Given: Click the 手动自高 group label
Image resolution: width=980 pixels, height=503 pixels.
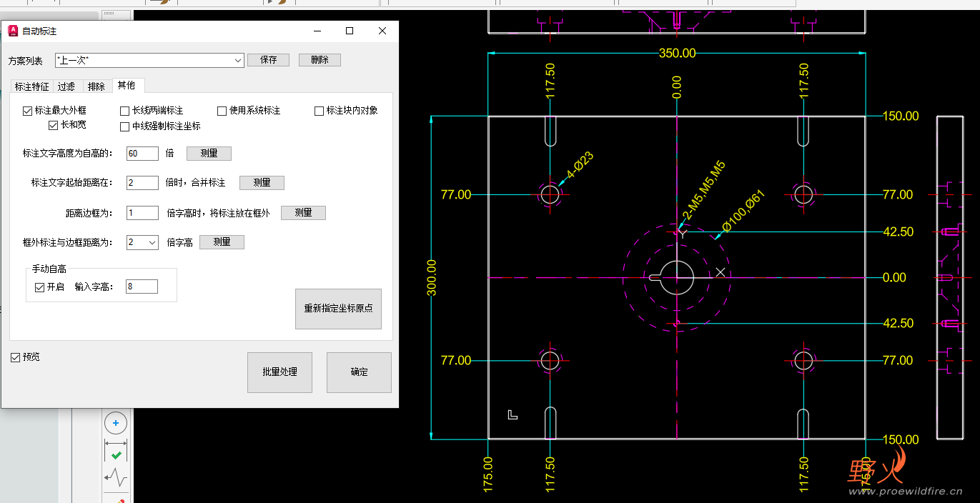Looking at the screenshot, I should (x=49, y=269).
